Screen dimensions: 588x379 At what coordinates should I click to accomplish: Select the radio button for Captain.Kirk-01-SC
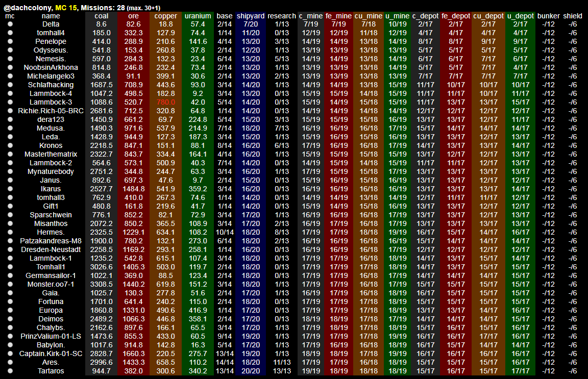[10, 353]
